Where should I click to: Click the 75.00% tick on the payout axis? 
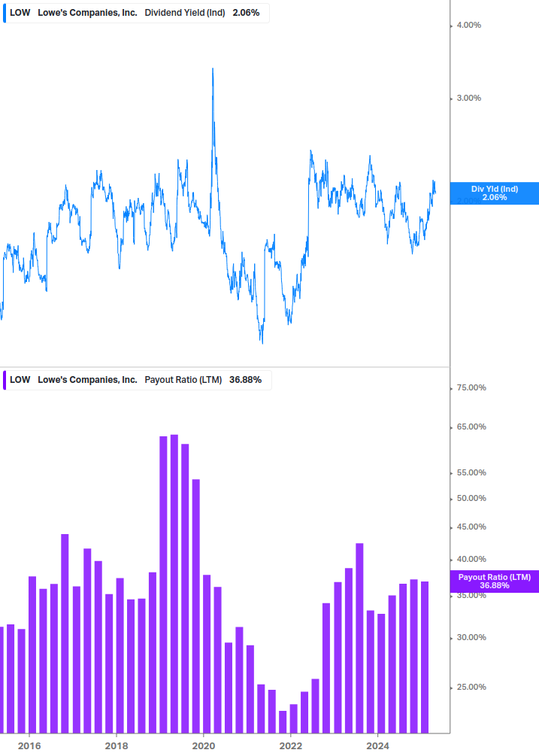(x=471, y=387)
